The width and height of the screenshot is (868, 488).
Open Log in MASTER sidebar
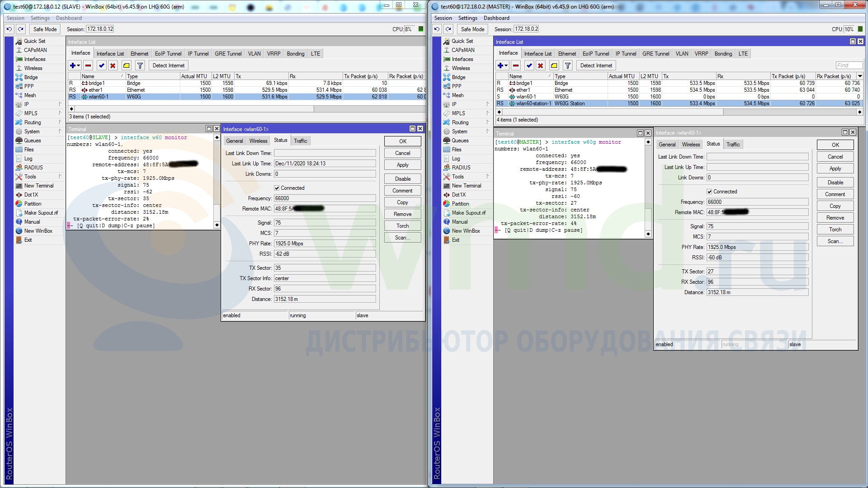coord(456,159)
